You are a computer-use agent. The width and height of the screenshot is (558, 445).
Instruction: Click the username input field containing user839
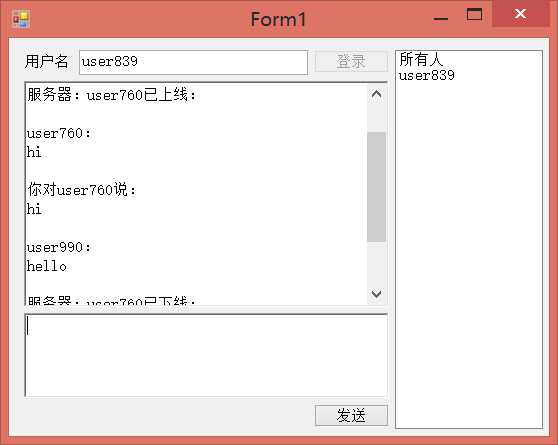tap(193, 62)
